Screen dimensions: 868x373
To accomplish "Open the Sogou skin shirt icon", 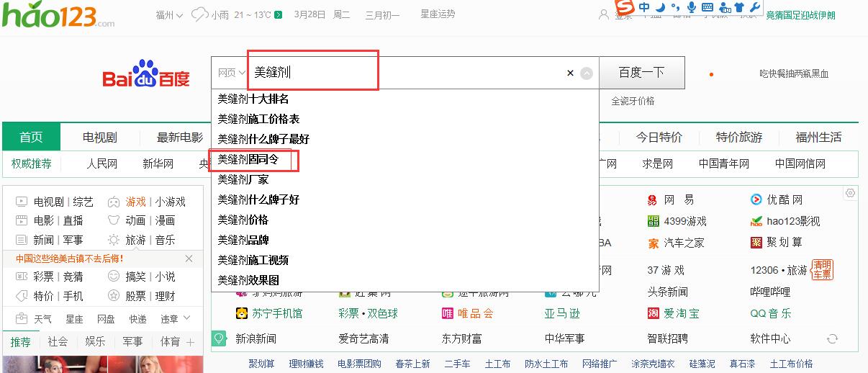I will coord(739,7).
